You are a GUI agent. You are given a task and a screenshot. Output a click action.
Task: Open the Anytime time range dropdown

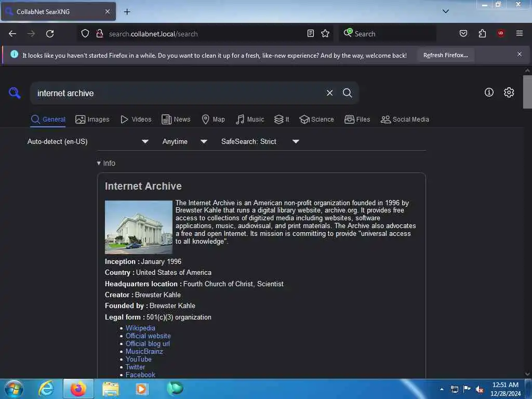click(x=184, y=141)
